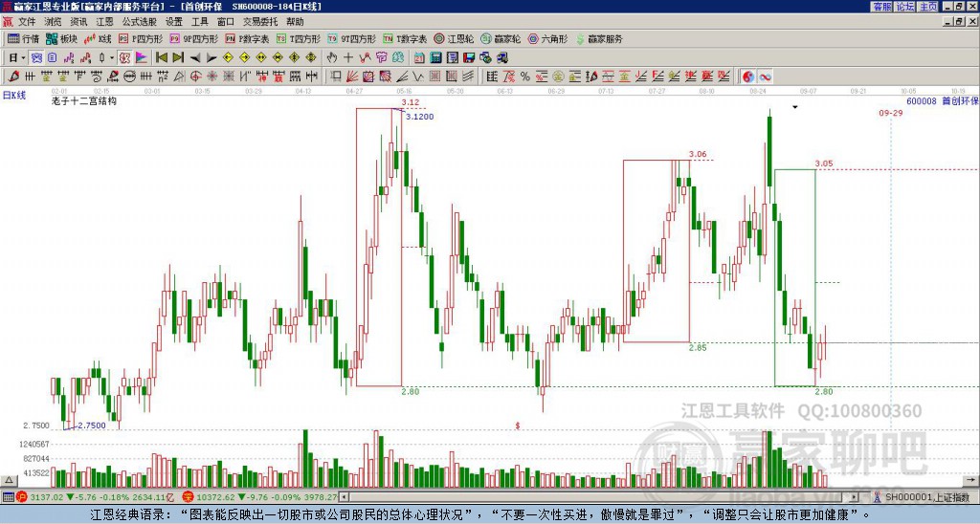Open the 浏览 menu
980x524 pixels.
point(53,22)
